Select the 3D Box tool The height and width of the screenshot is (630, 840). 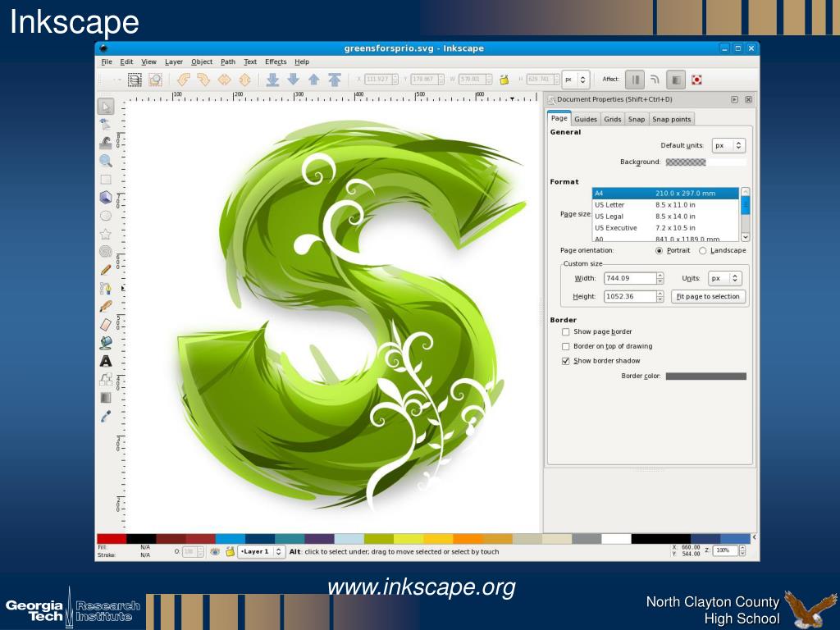pyautogui.click(x=106, y=197)
